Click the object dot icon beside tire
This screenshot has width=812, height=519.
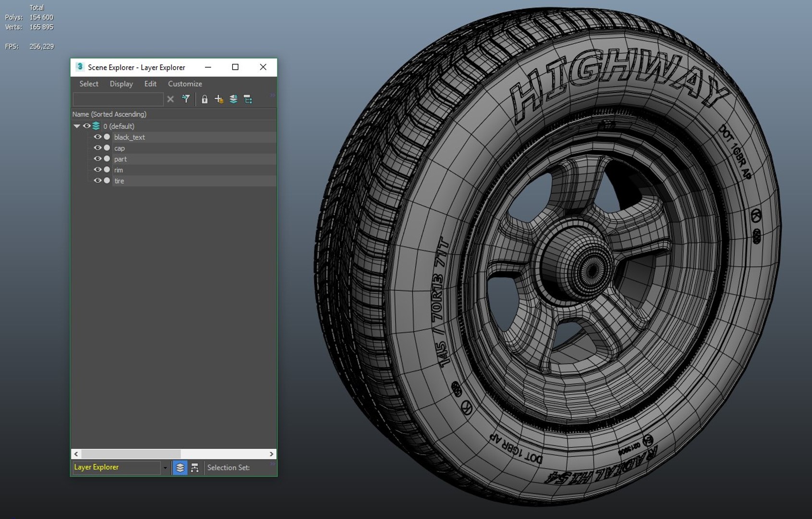(107, 181)
